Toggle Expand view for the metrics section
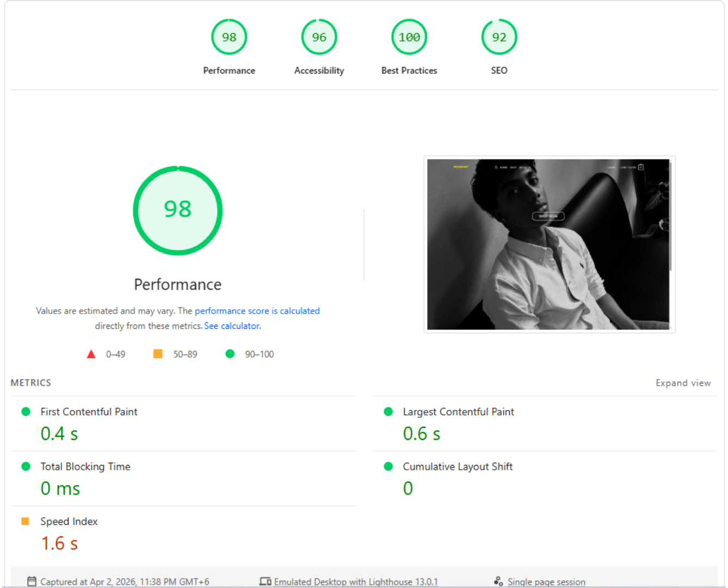 click(x=683, y=383)
